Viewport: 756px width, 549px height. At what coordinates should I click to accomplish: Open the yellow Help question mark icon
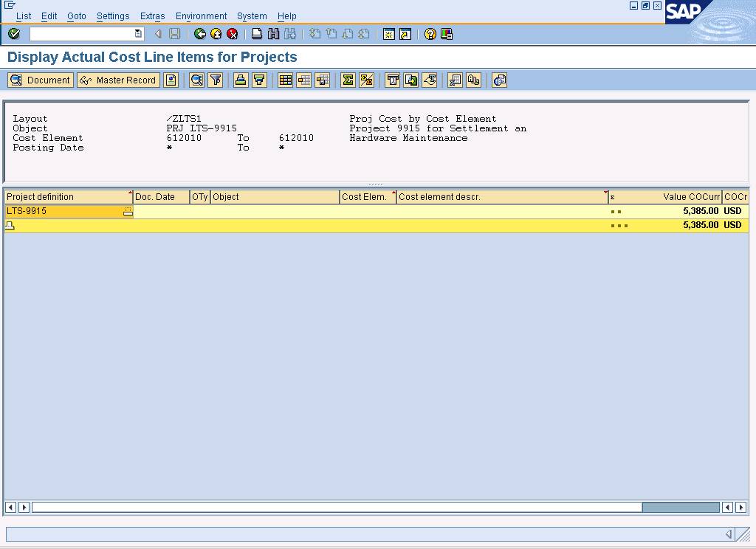click(430, 34)
